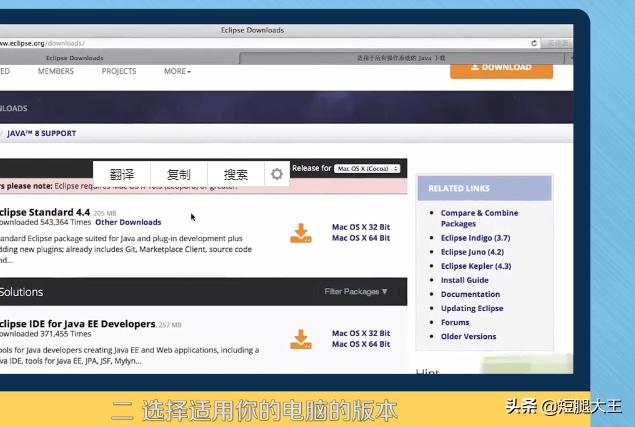Download Java EE IDE Mac OS X 32 Bit
This screenshot has height=427, width=635.
click(x=361, y=333)
